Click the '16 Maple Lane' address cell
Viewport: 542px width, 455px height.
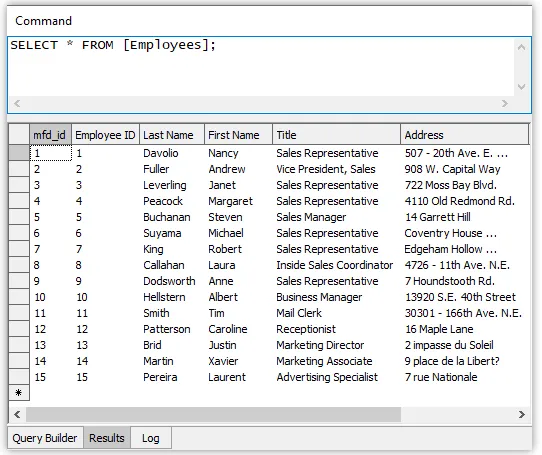[x=465, y=329]
